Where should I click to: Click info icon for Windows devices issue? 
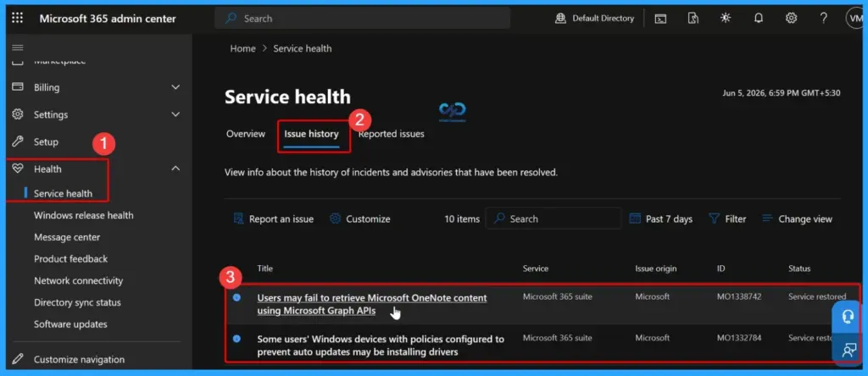pyautogui.click(x=237, y=339)
